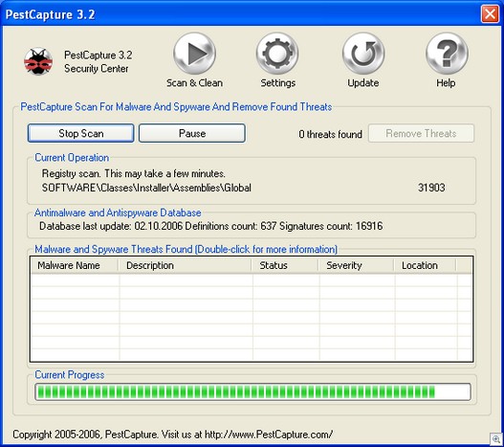Screen dimensions: 504x447
Task: Click the "Current Progress" group label
Action: (70, 375)
